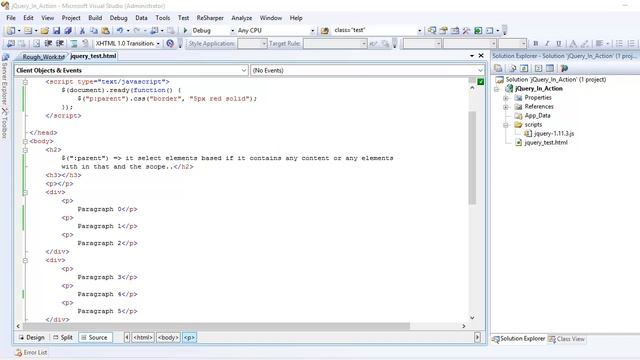Click the vertical scrollbar in code editor

472,158
